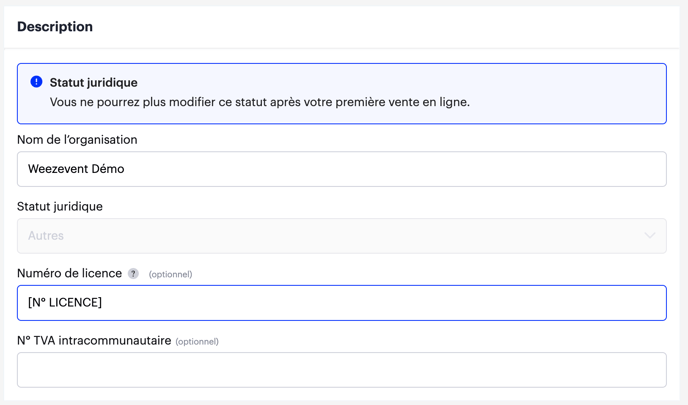Click the optionnel hint beside N° TVA
Screen dimensions: 688x405
(197, 341)
